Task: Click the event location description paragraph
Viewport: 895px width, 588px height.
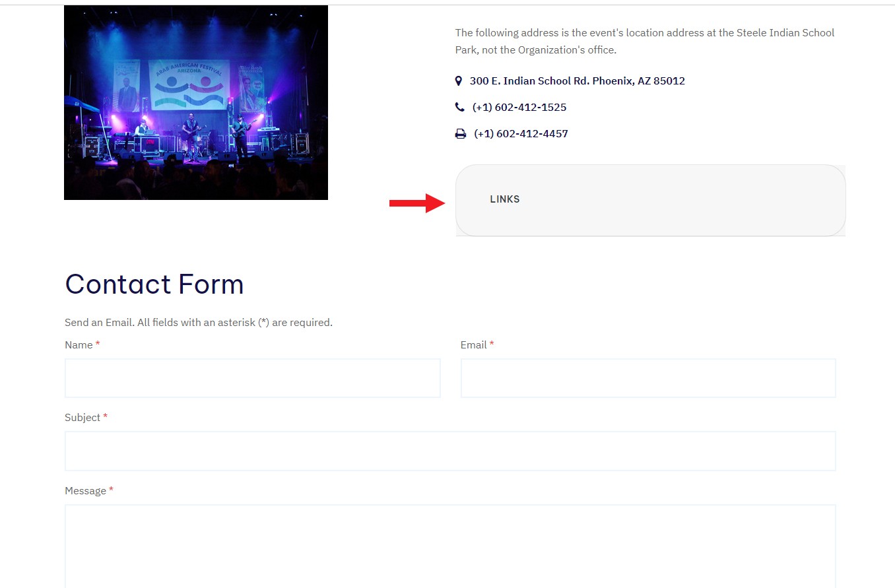Action: tap(644, 41)
